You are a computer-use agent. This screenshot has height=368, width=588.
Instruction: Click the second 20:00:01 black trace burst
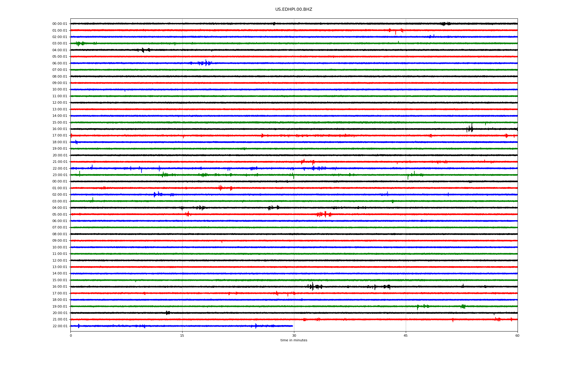click(x=168, y=313)
